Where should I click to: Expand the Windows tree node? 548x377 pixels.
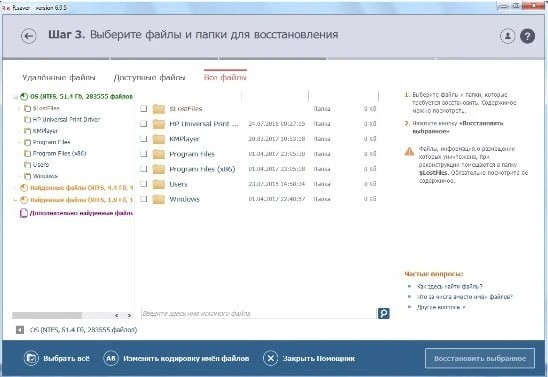19,176
